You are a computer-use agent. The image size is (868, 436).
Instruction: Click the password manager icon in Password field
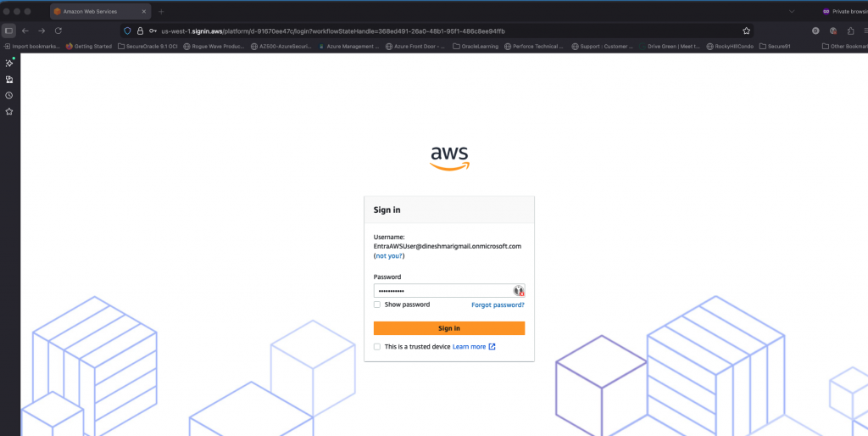point(519,290)
